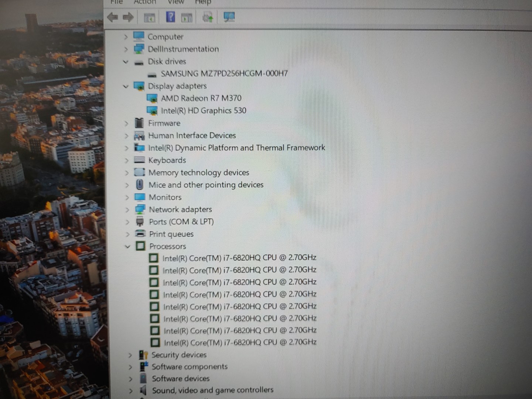Screen dimensions: 532x399
Task: Click the Properties toolbar icon
Action: point(187,17)
